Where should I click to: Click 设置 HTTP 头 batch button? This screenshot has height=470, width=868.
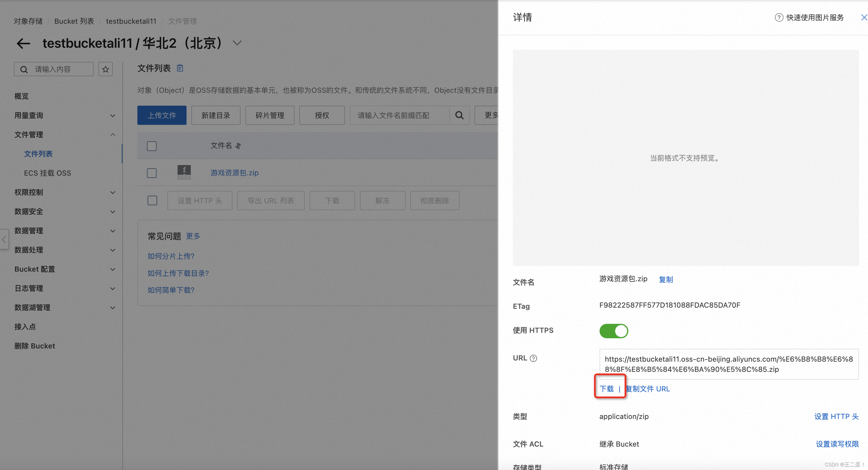(x=200, y=200)
